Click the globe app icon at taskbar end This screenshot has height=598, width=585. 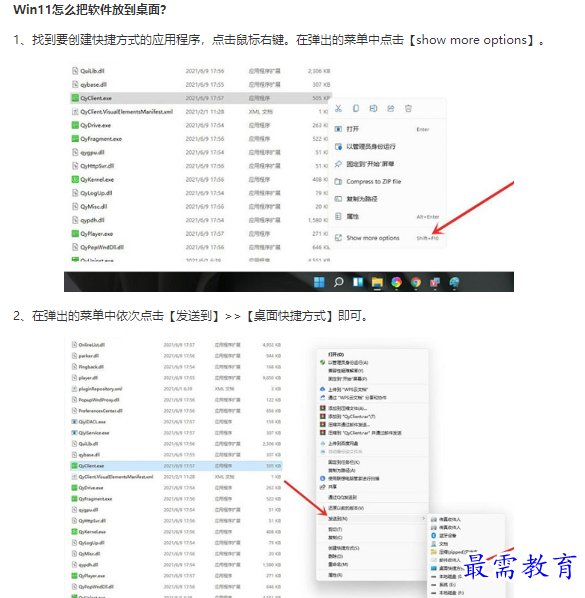click(x=454, y=282)
